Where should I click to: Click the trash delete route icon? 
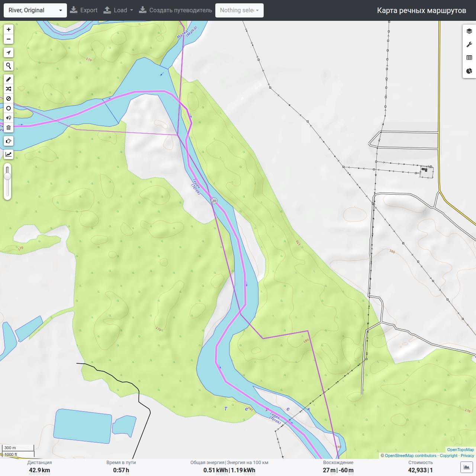[9, 128]
